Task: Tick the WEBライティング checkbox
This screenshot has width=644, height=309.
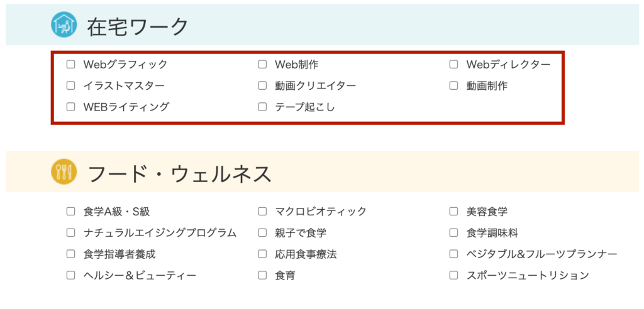Action: [71, 107]
